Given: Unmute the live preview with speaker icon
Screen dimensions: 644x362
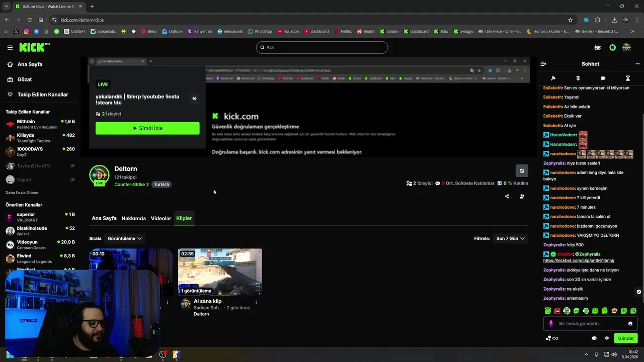Looking at the screenshot, I should [194, 99].
